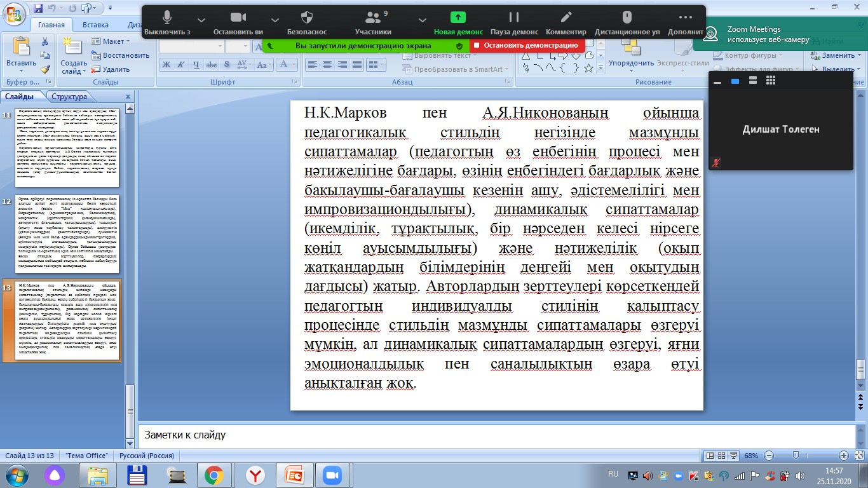Click Остановить демонстрацию button

[527, 46]
